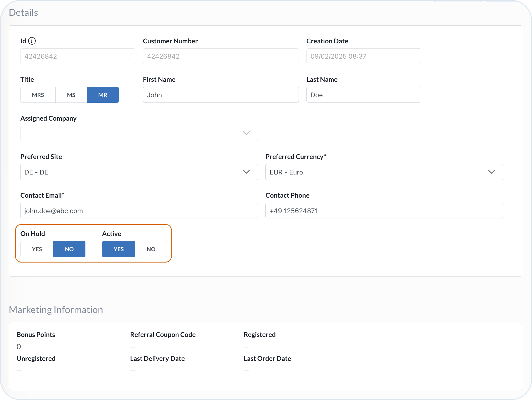Click the Customer Number field
The width and height of the screenshot is (532, 400).
coord(221,56)
